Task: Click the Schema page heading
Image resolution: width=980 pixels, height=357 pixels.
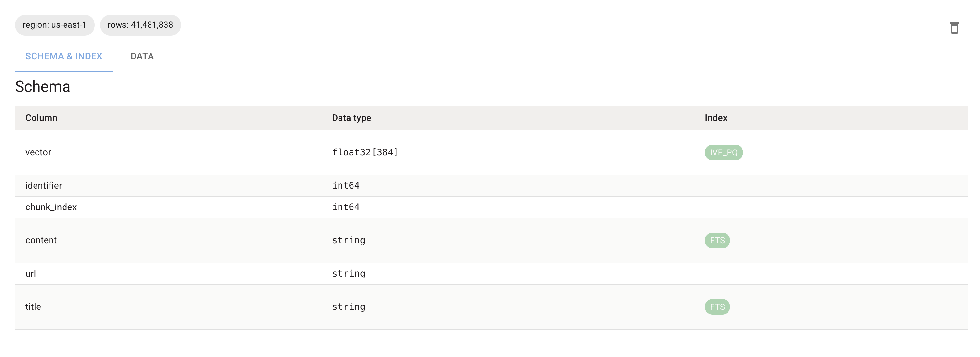Action: pos(42,87)
